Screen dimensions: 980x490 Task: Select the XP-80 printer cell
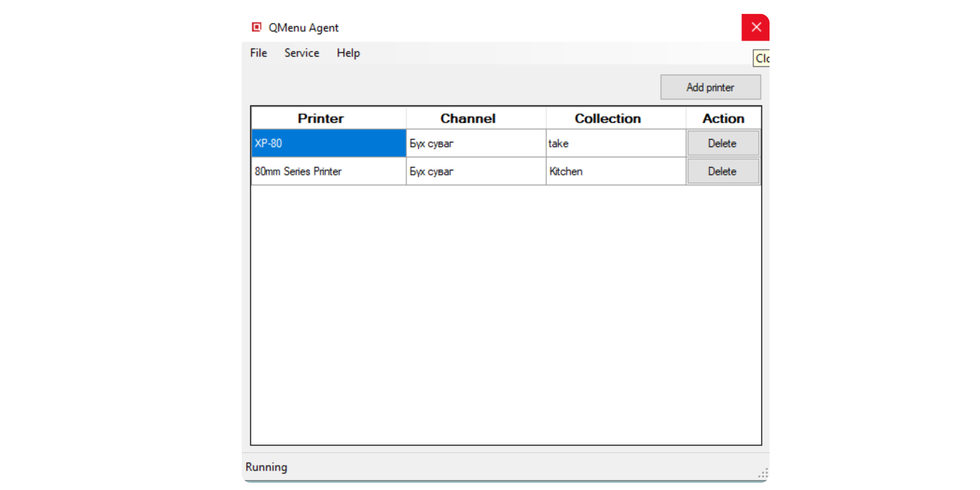(x=328, y=143)
